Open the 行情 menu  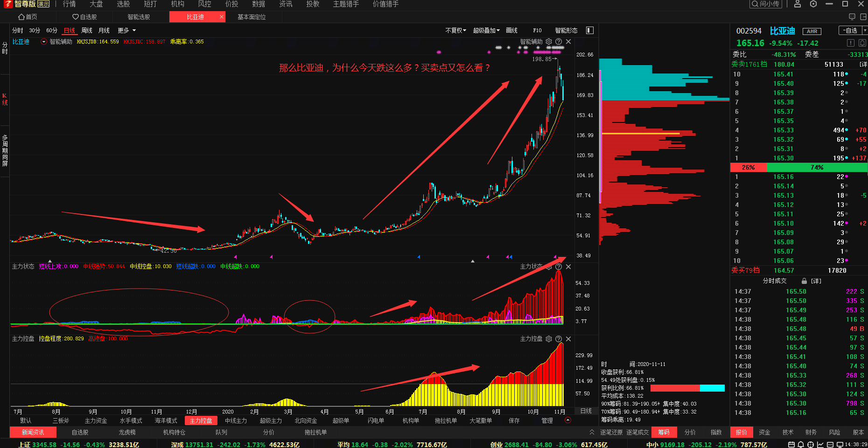(x=69, y=4)
